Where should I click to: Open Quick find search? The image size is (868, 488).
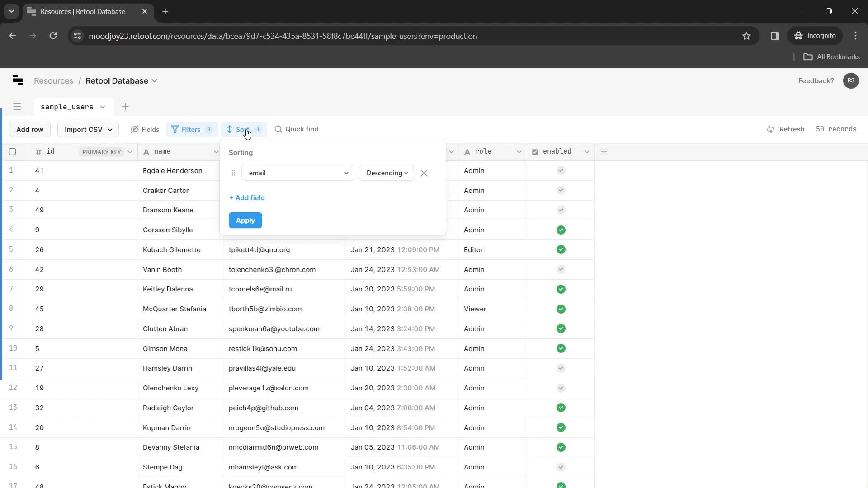pos(297,129)
